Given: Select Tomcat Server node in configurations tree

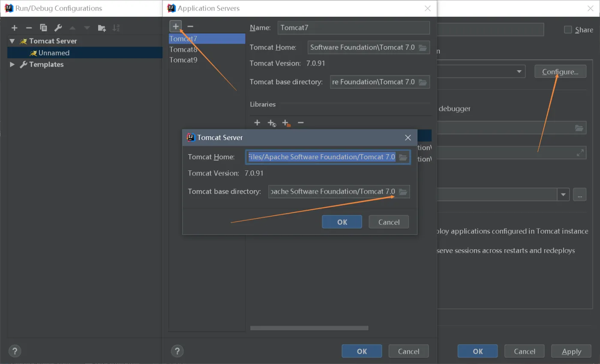Looking at the screenshot, I should [53, 41].
